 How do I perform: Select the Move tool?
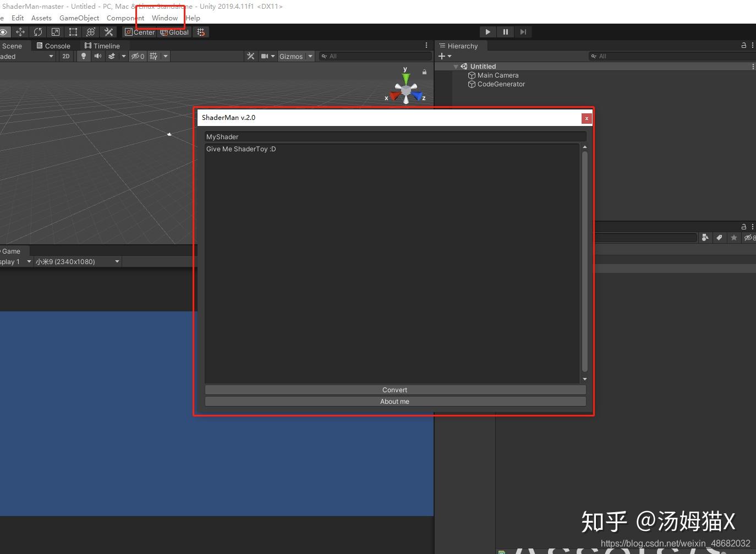[x=20, y=32]
